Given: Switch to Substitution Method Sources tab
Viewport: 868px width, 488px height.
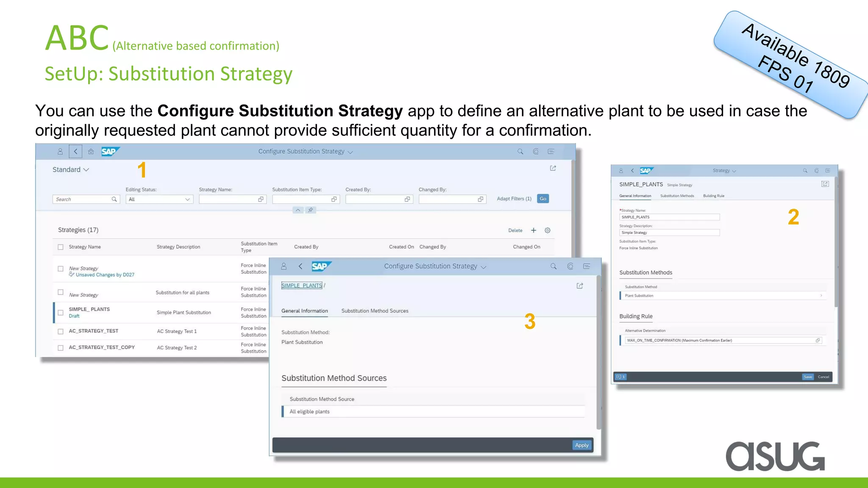Looking at the screenshot, I should pos(375,311).
